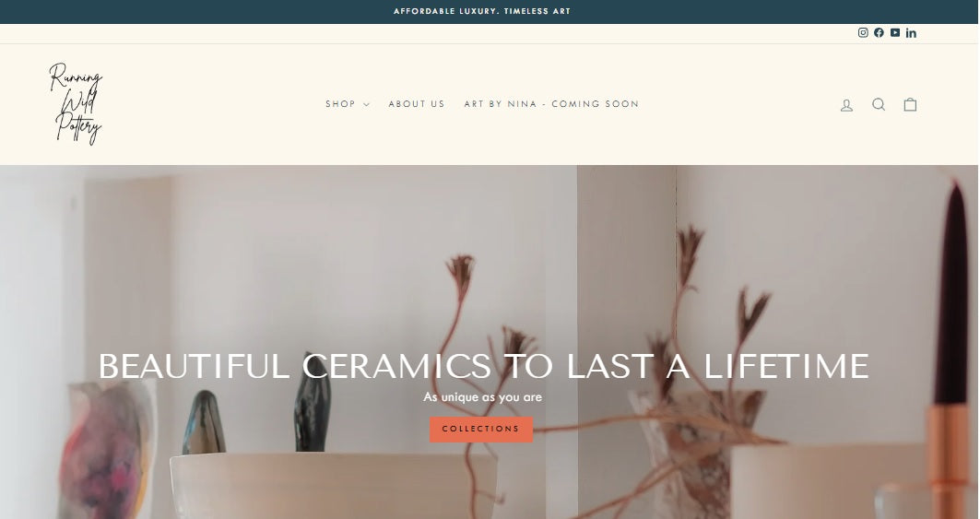Visit the Facebook page icon
980x519 pixels.
pos(879,33)
